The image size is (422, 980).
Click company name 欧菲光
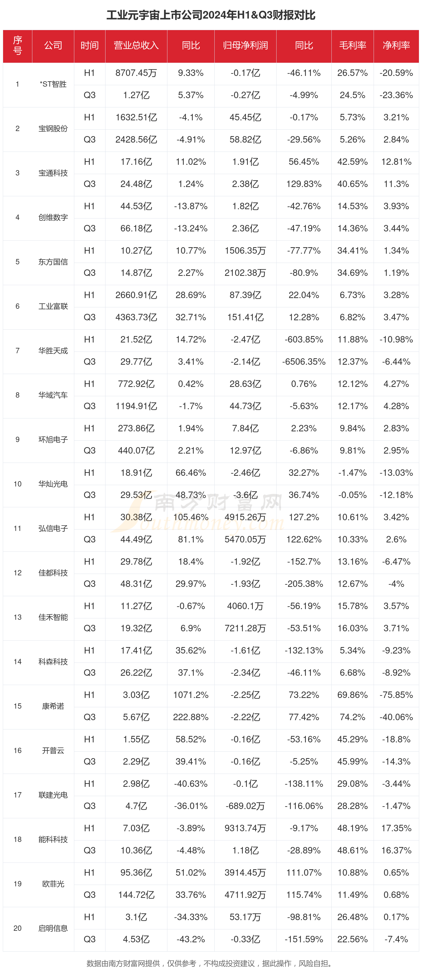[x=53, y=884]
